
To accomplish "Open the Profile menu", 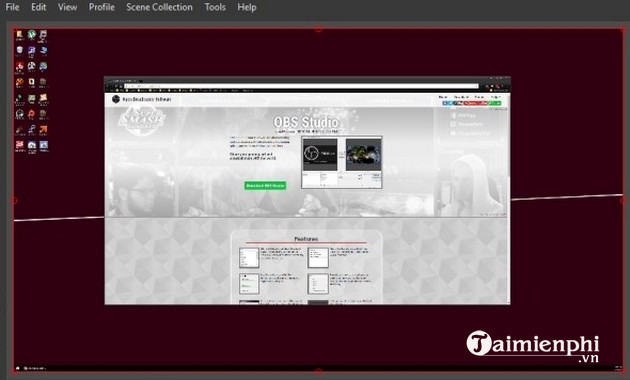I will point(102,7).
